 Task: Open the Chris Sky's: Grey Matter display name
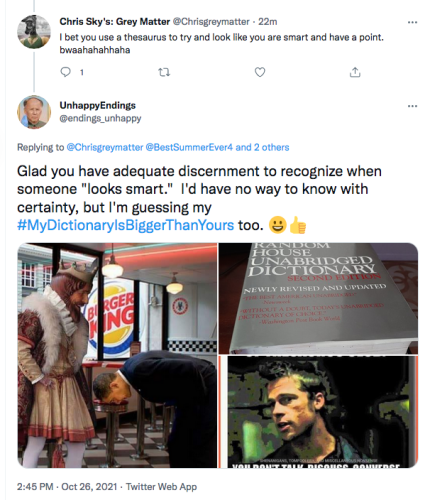point(115,22)
